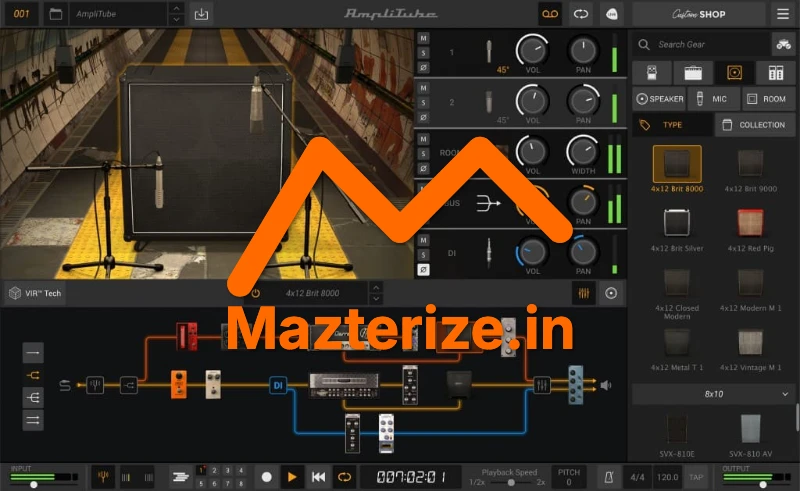The width and height of the screenshot is (800, 491).
Task: Click the magnifier search icon
Action: tap(644, 45)
